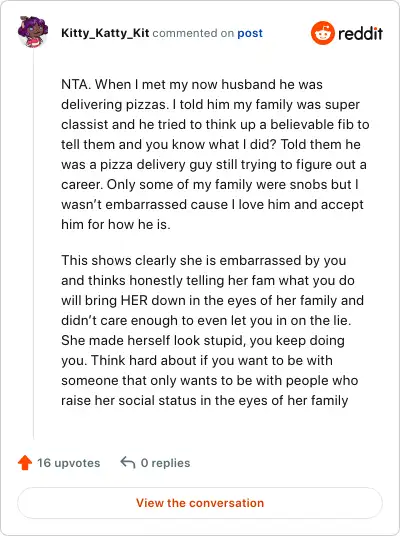This screenshot has width=400, height=536.
Task: Click the curved reply arrow icon
Action: pos(128,463)
